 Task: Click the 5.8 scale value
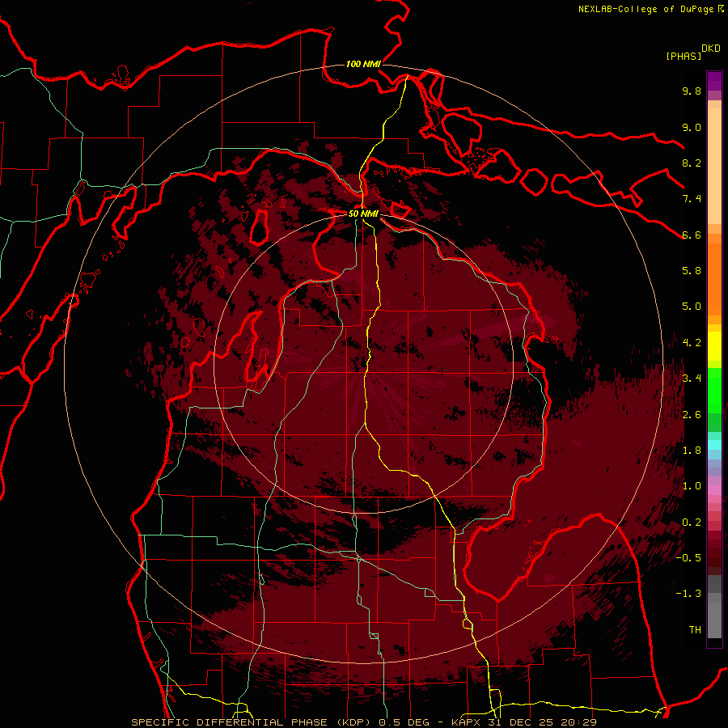692,271
